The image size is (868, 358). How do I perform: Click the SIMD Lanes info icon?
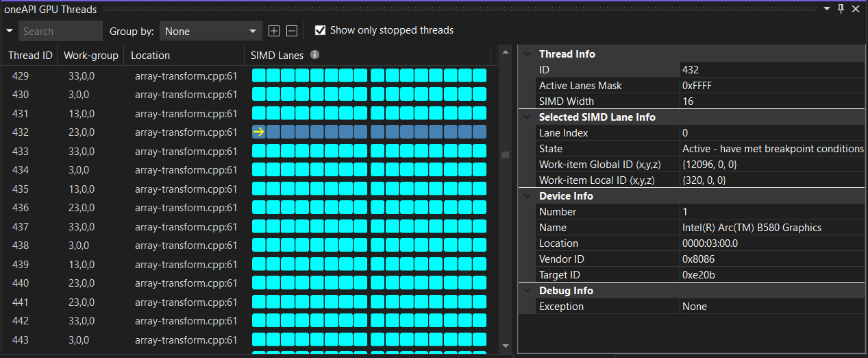tap(314, 55)
